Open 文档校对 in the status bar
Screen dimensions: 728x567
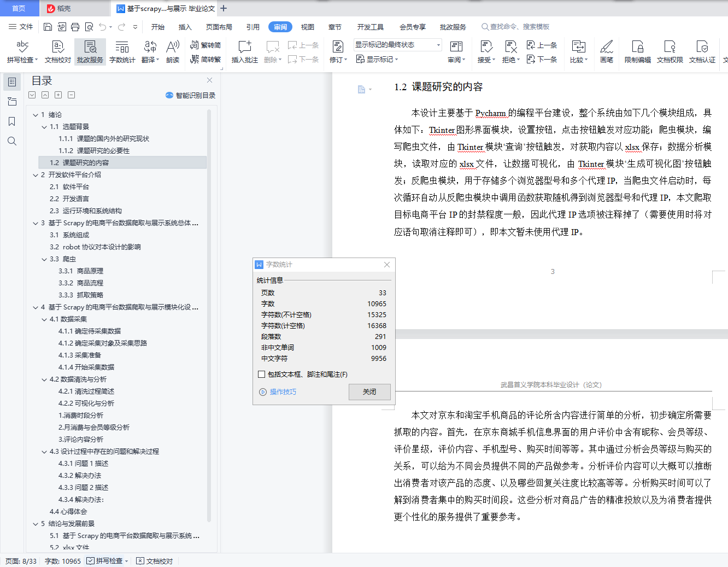coord(155,561)
